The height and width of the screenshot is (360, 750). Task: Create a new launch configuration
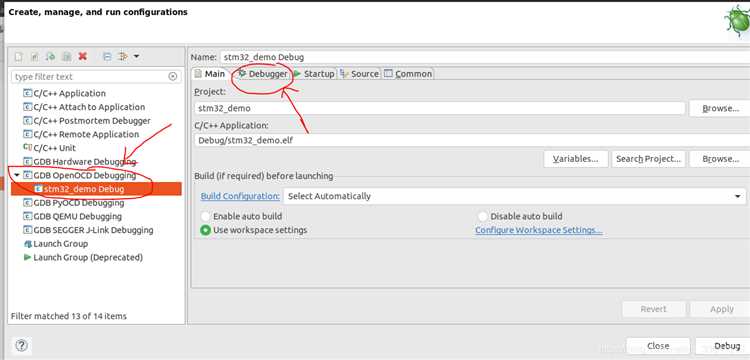click(x=18, y=56)
